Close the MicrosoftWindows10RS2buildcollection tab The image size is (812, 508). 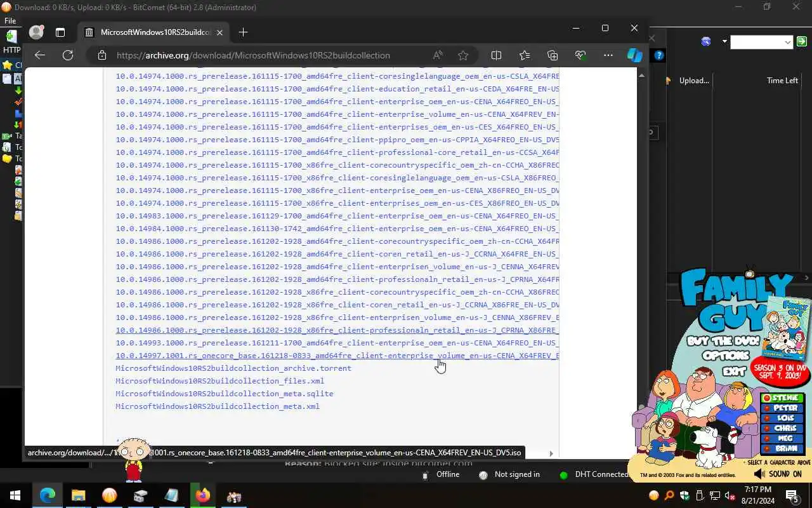coord(219,32)
